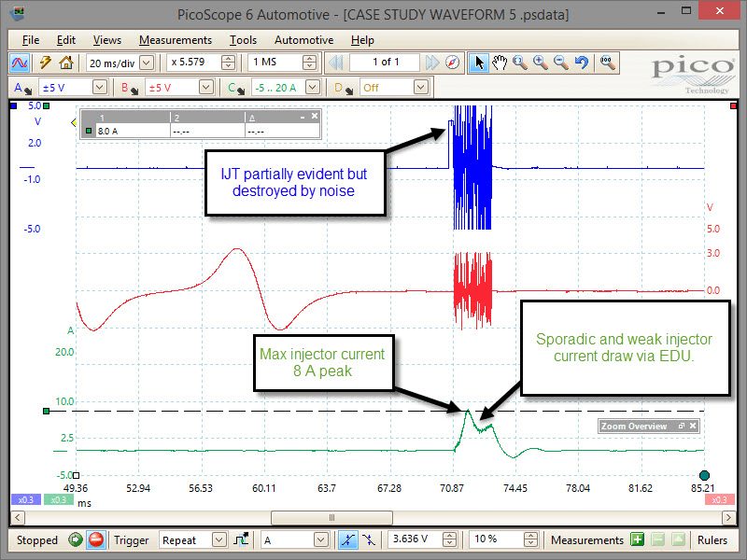Viewport: 747px width, 560px height.
Task: Click the Rulers button
Action: (712, 540)
